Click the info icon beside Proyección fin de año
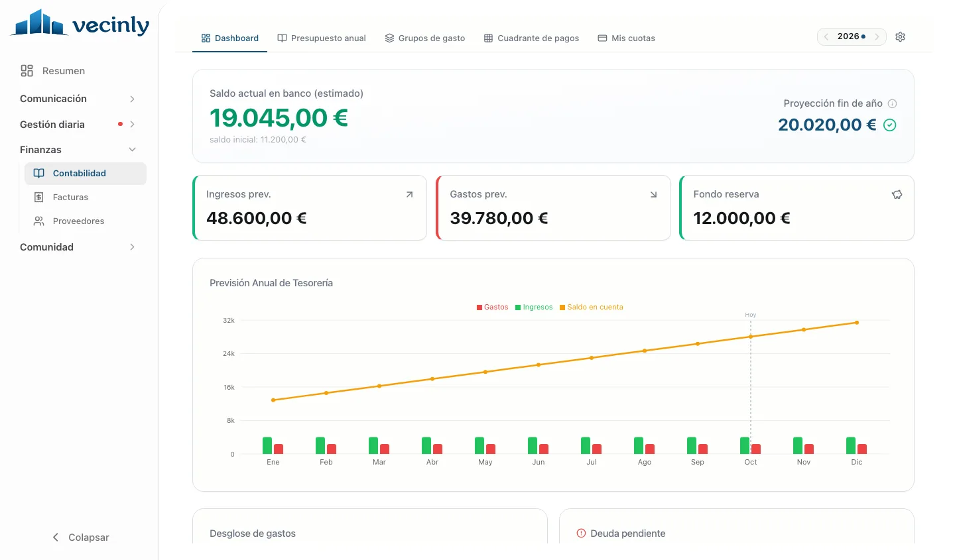 tap(892, 103)
